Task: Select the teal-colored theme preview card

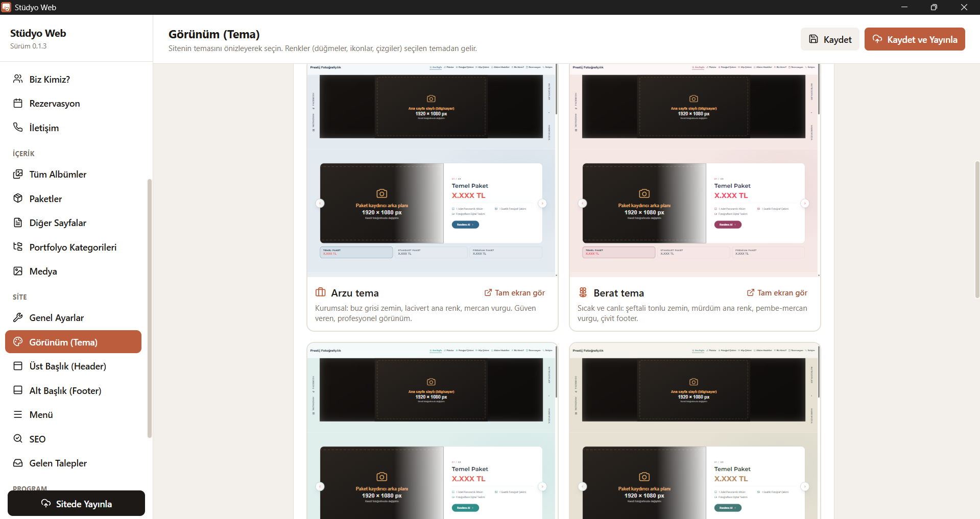Action: (432, 431)
